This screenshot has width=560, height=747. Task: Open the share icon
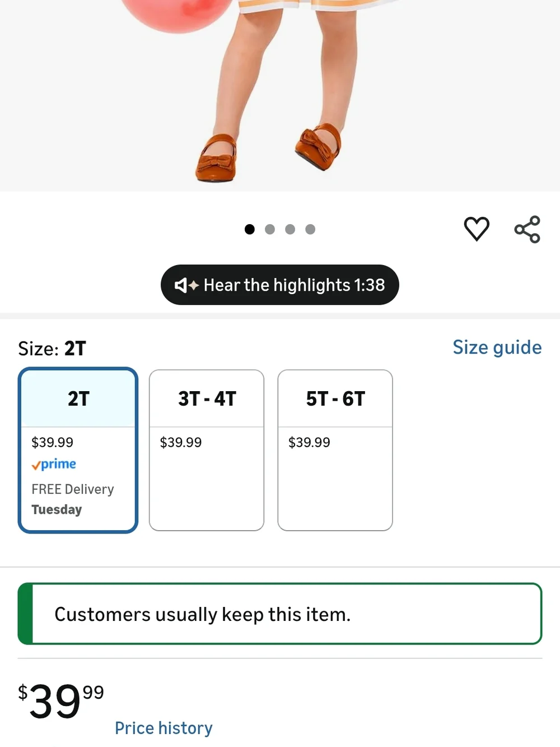pyautogui.click(x=527, y=229)
